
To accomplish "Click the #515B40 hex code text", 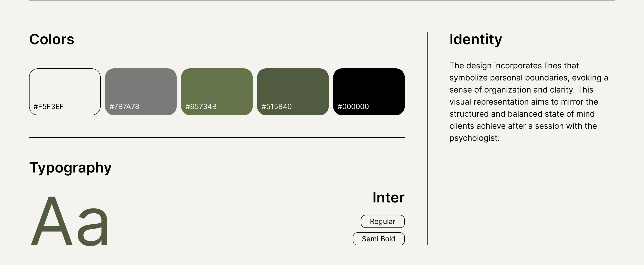I will click(x=277, y=107).
